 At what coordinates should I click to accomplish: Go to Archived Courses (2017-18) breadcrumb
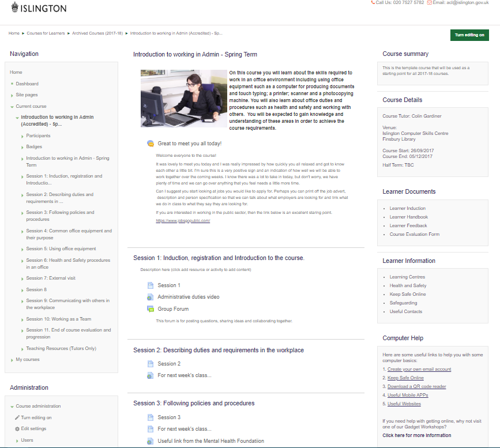click(97, 33)
